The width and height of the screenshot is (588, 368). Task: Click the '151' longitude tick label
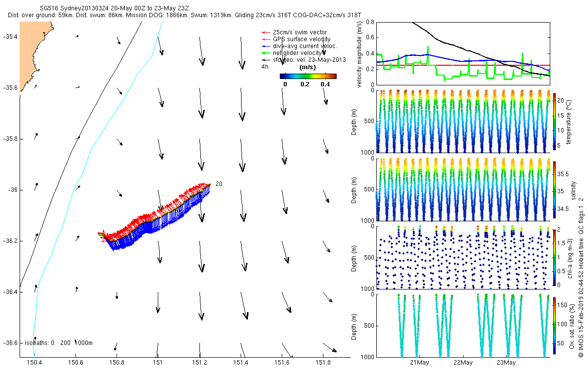point(157,362)
